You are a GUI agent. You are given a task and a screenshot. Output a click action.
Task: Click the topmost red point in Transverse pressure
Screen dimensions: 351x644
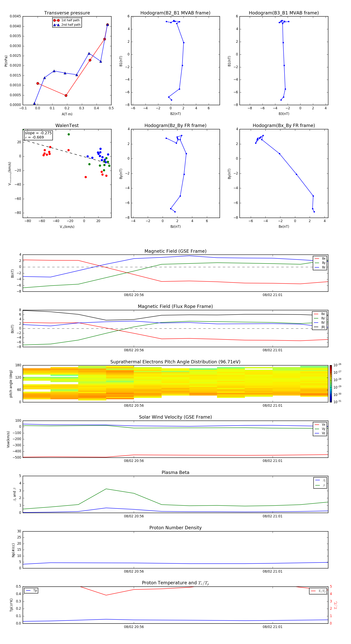click(107, 25)
